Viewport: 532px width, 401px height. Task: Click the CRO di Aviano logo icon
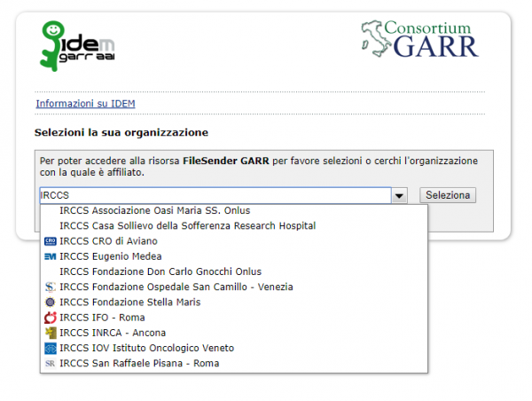(51, 241)
